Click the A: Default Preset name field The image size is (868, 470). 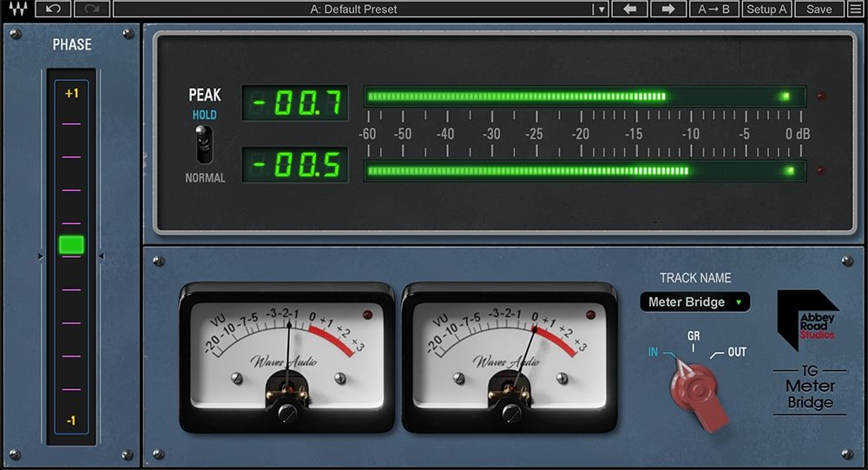click(x=353, y=9)
